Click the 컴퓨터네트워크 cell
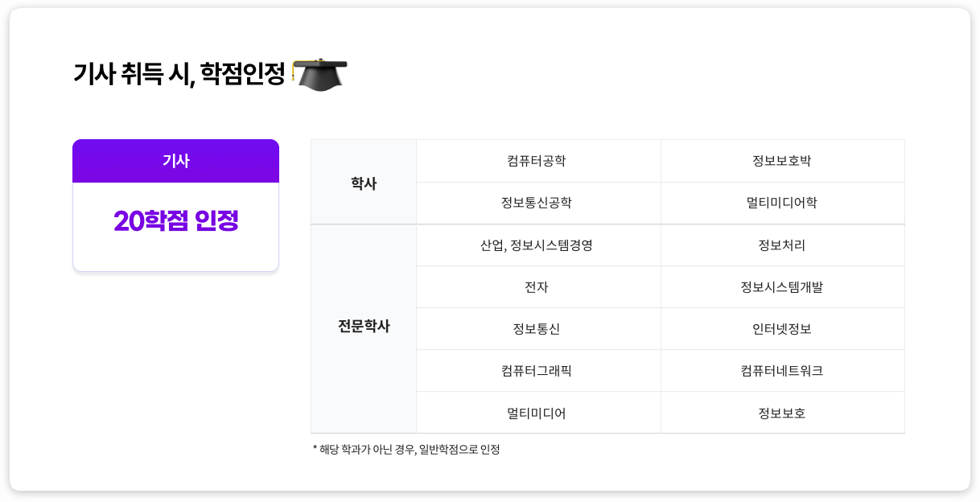The image size is (980, 502). [781, 371]
